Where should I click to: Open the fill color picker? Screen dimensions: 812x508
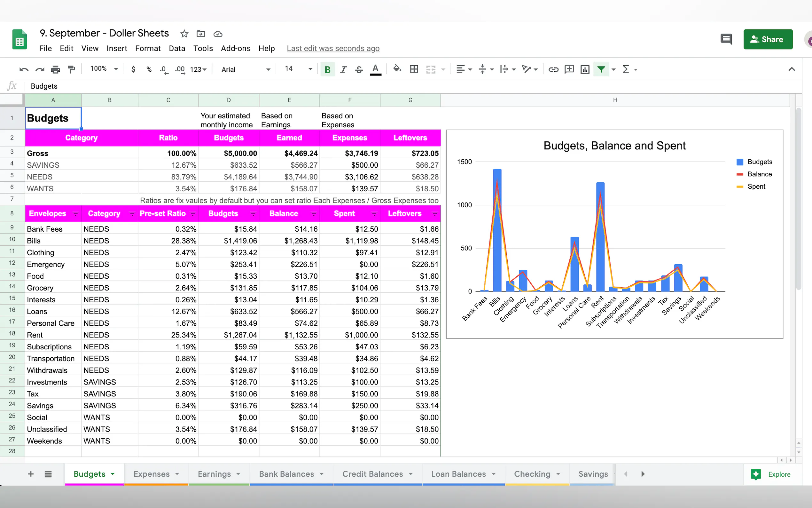click(397, 69)
